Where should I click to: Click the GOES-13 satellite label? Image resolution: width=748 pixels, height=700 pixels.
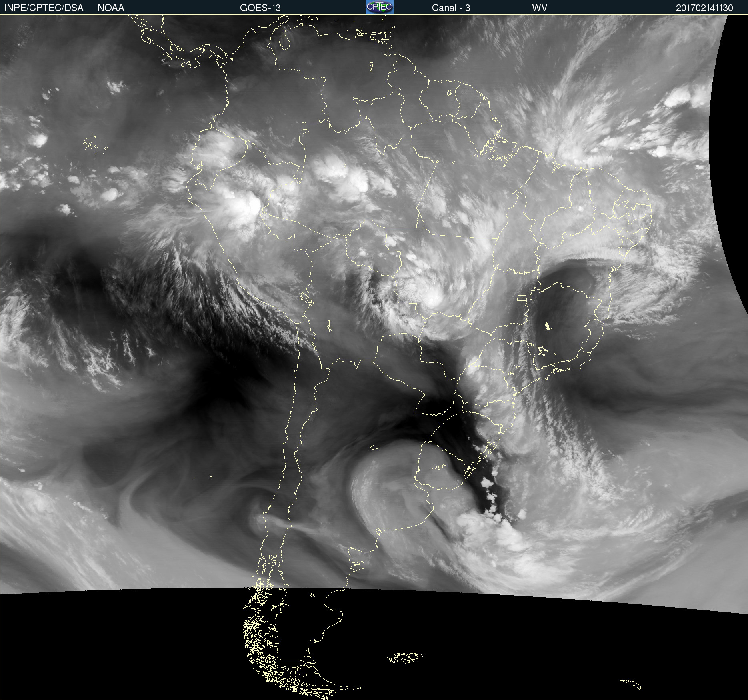[260, 8]
